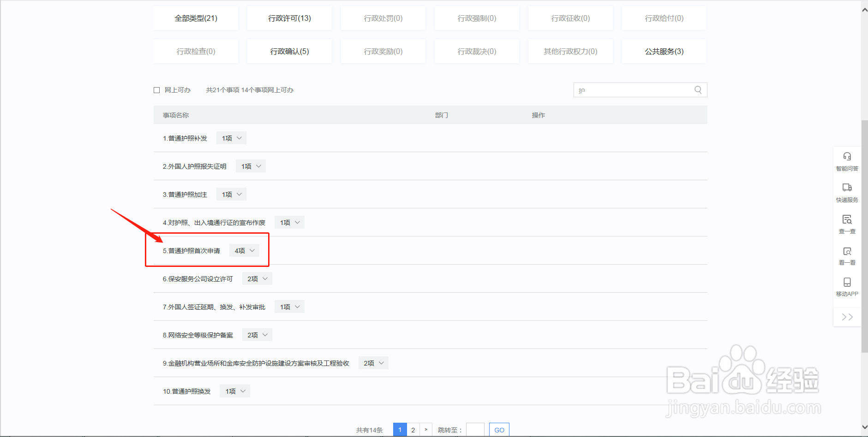This screenshot has height=437, width=868.
Task: Click the magnifier icon in the search box
Action: pyautogui.click(x=697, y=90)
